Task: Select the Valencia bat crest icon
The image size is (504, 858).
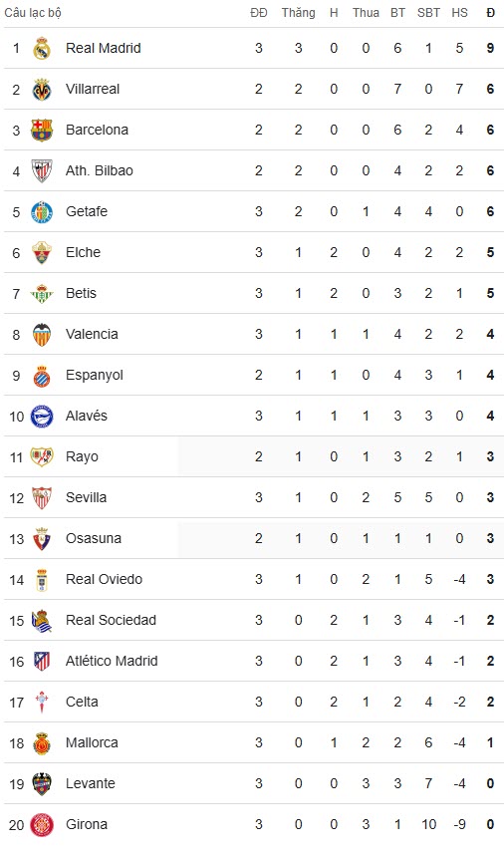Action: 42,335
